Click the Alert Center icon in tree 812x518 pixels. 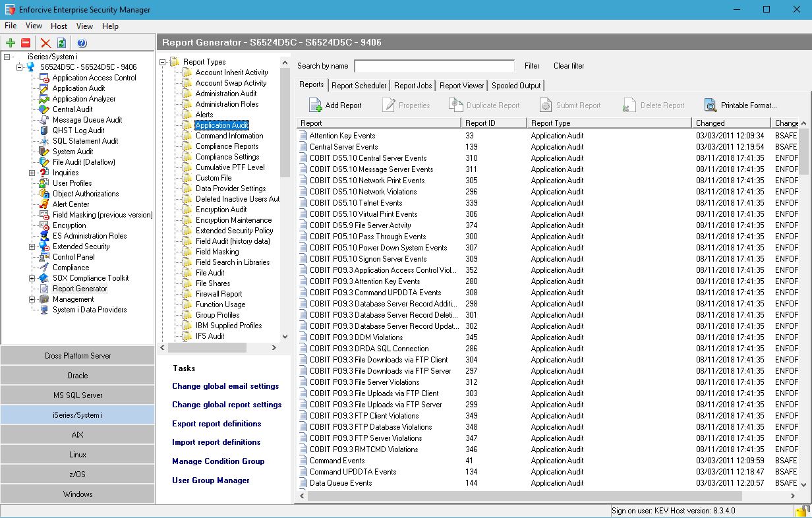44,204
